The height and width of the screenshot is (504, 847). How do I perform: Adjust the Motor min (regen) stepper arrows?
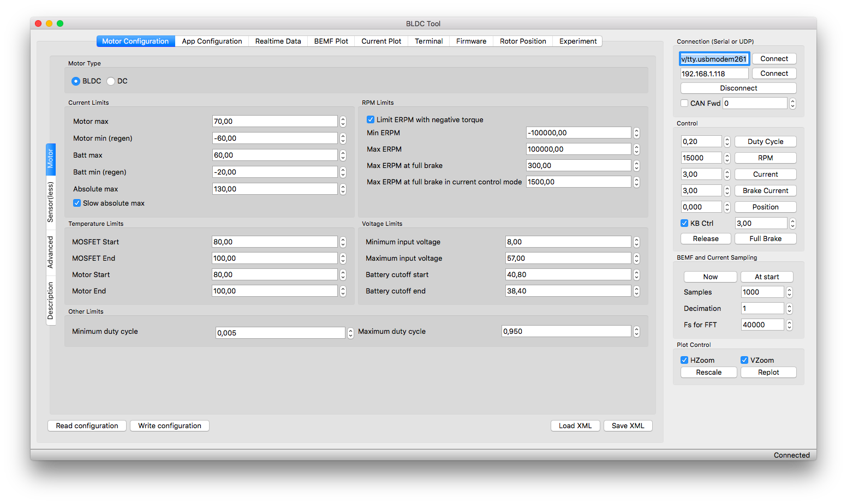[343, 139]
